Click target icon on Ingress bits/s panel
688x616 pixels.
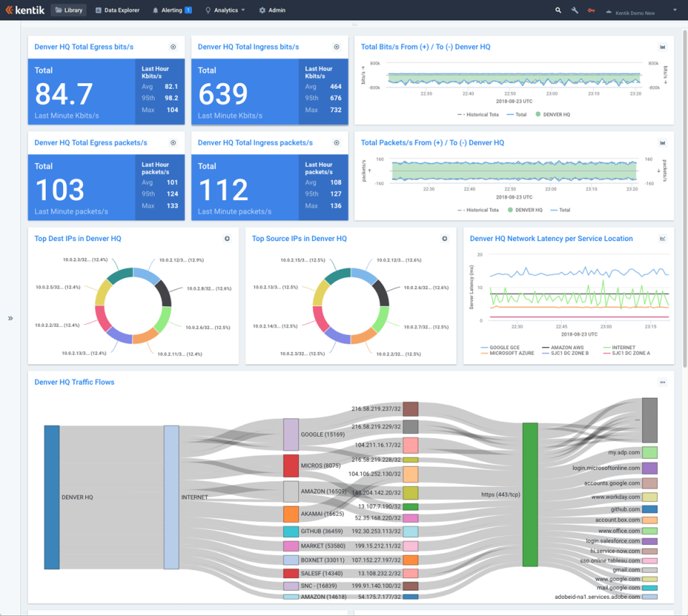tap(337, 47)
